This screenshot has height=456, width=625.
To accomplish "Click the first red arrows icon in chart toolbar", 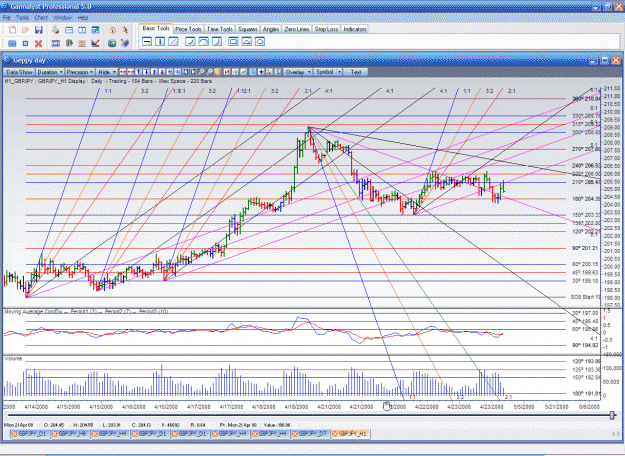I will click(123, 72).
